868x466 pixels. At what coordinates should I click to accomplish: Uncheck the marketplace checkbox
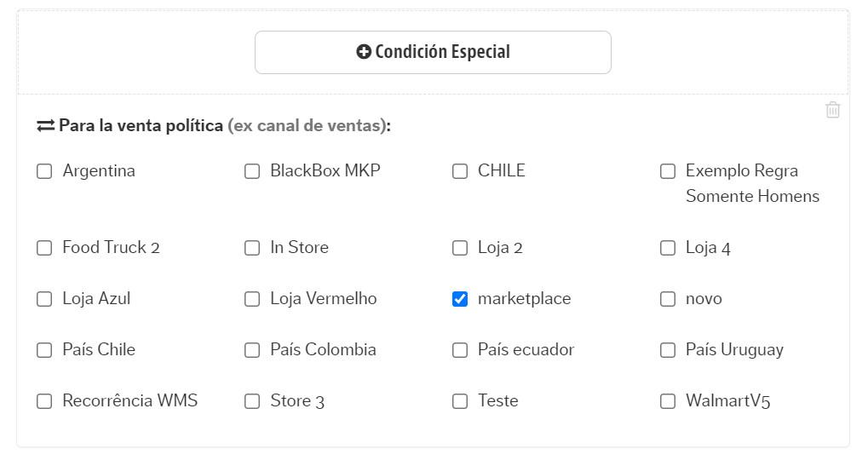pos(460,299)
